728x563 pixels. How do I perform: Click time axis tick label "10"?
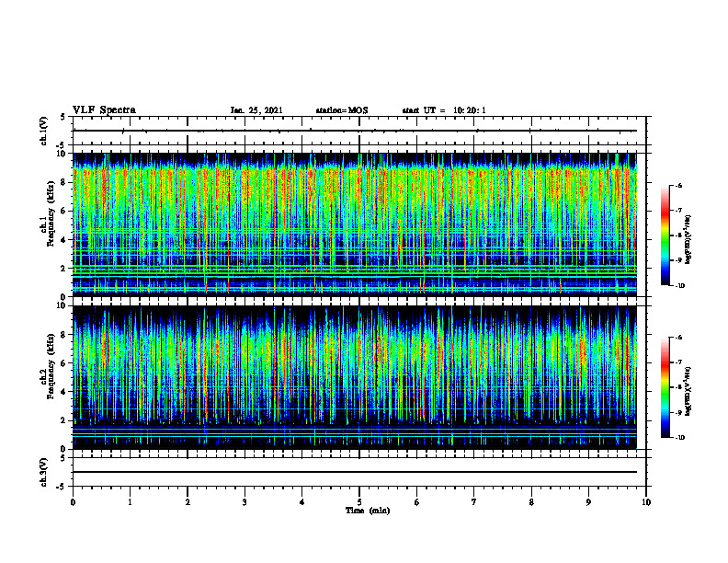pos(646,502)
